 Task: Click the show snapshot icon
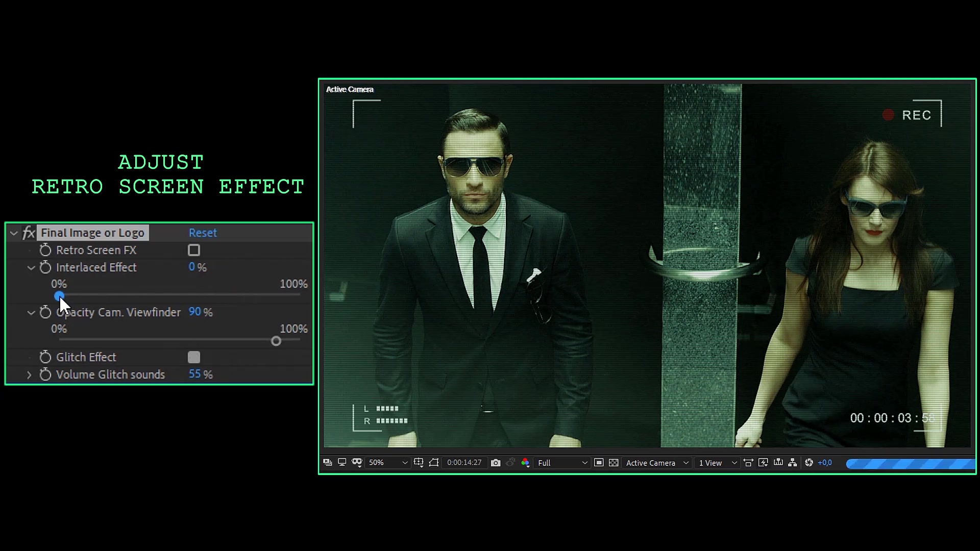[510, 463]
